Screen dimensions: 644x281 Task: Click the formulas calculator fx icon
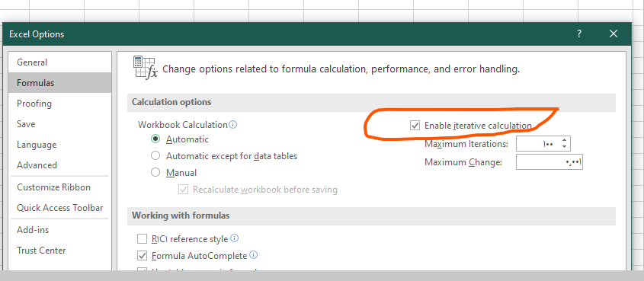[x=146, y=67]
